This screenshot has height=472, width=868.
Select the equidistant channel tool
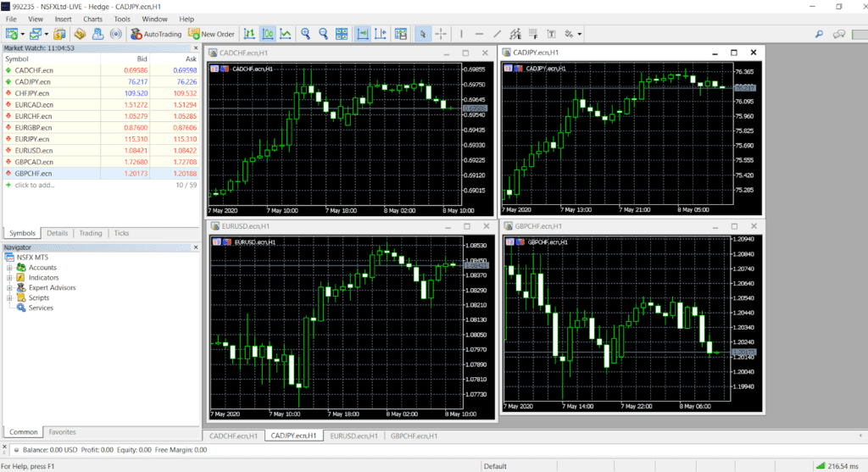tap(515, 34)
